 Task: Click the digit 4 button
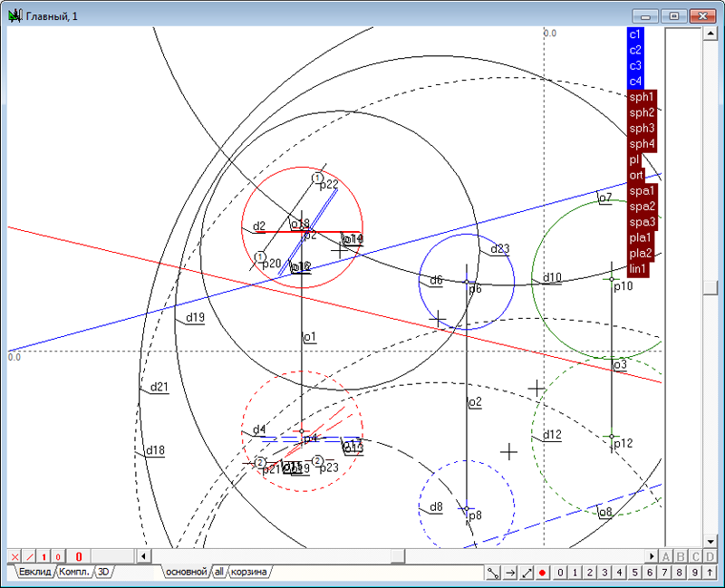(x=619, y=573)
